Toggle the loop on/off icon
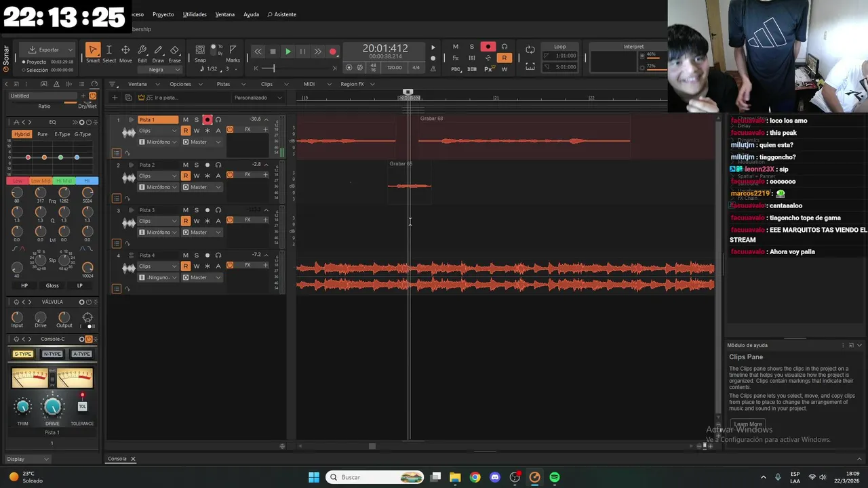 click(530, 50)
